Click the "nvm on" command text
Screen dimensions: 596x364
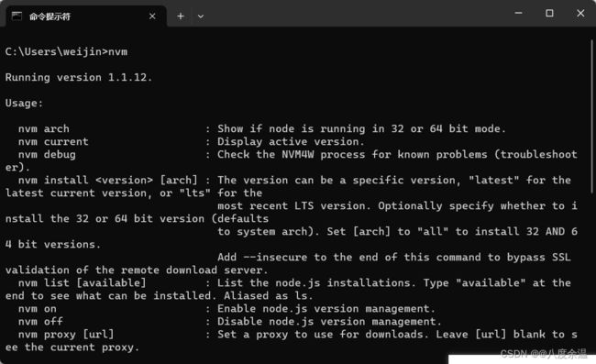[x=38, y=308]
